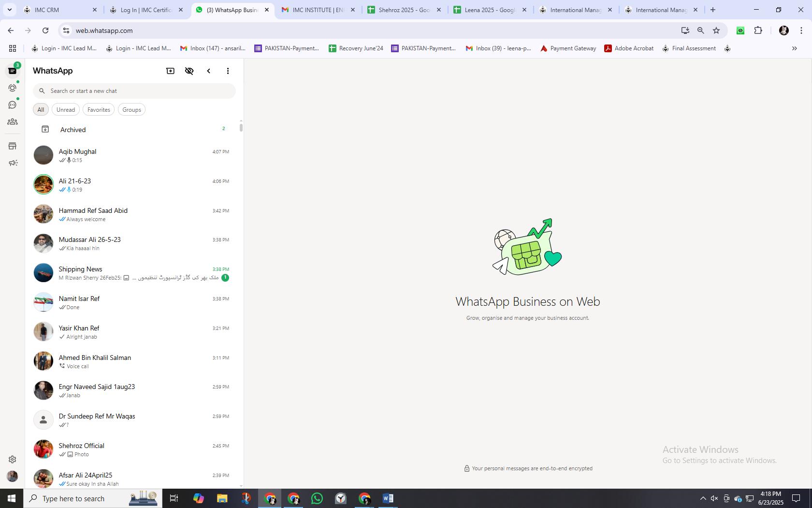Switch to Leena 2025 sheet tab

(x=490, y=10)
